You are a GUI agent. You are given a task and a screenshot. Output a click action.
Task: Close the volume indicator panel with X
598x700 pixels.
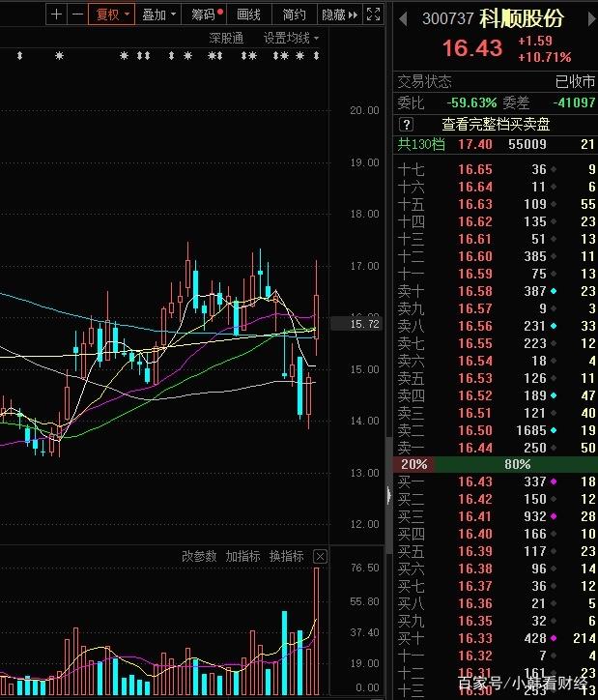click(x=320, y=557)
